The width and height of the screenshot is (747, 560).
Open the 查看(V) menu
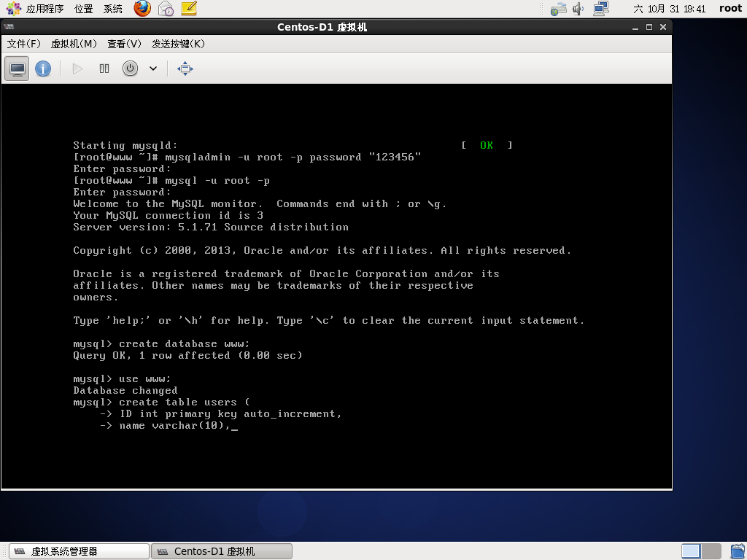coord(124,44)
